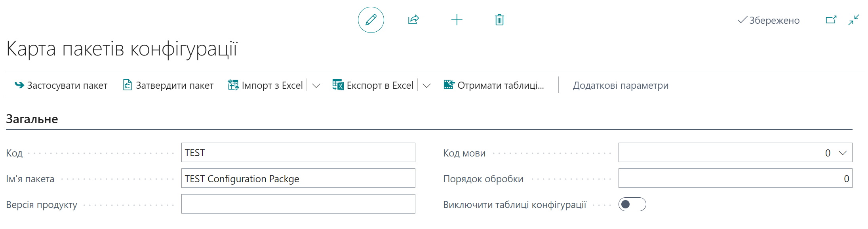Click Експорт в Excel action
The height and width of the screenshot is (229, 868).
pyautogui.click(x=373, y=85)
